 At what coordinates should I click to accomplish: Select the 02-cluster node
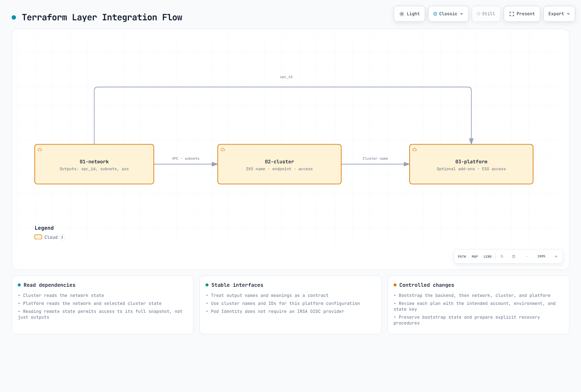coord(280,164)
